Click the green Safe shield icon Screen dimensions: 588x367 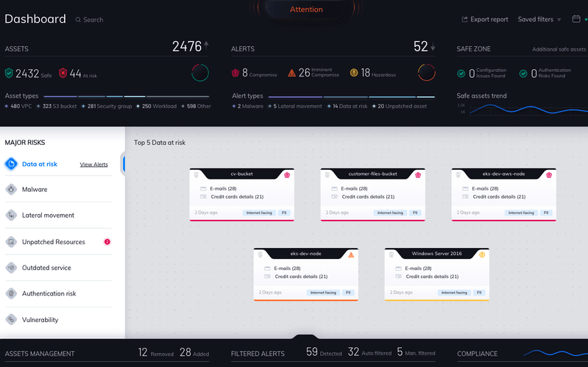click(9, 73)
